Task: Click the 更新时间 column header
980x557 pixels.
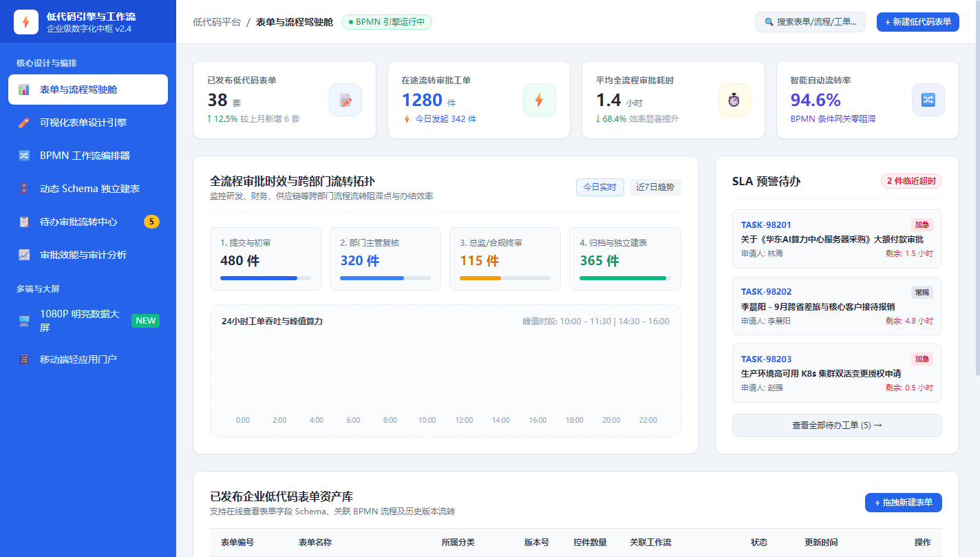Action: pyautogui.click(x=821, y=543)
